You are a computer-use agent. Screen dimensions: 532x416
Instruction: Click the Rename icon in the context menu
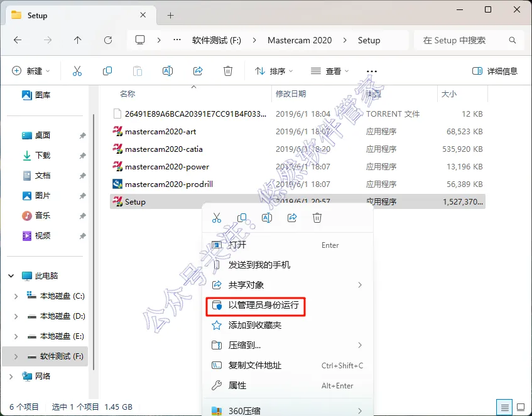pos(267,218)
